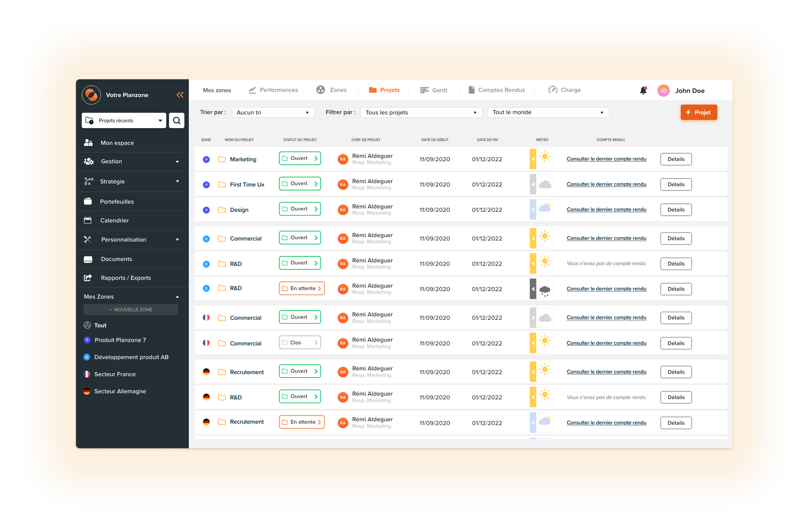
Task: Open Comptes Rendus tab
Action: [x=497, y=90]
